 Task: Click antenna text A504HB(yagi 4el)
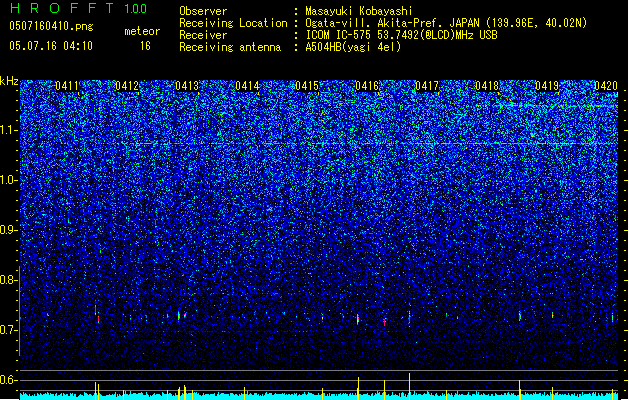(353, 47)
